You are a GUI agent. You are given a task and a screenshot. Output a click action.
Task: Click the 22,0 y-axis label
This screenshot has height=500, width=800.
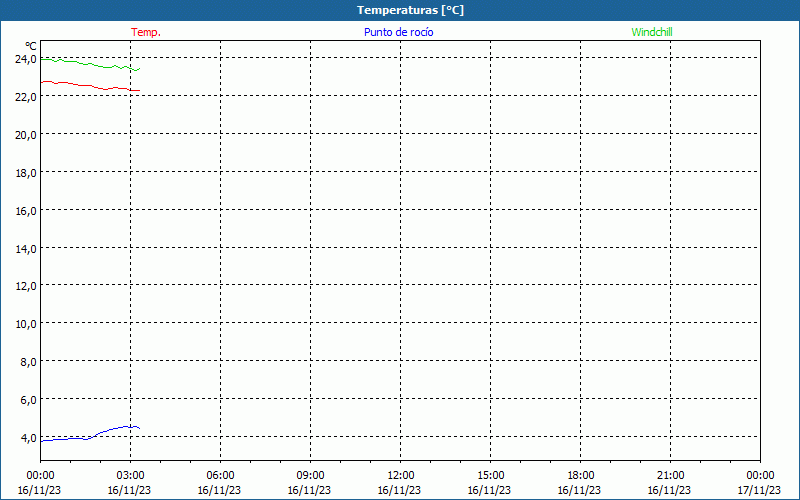pyautogui.click(x=26, y=97)
